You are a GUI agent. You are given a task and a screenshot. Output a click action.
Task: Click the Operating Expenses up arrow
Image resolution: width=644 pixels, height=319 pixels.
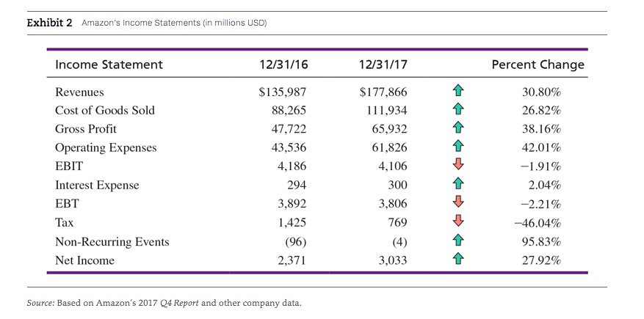[x=457, y=148]
